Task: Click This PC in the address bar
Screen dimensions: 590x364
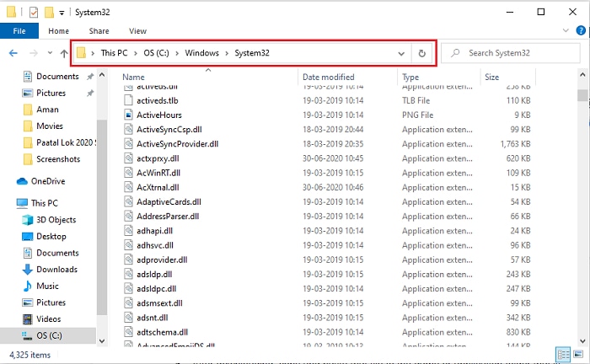Action: [x=114, y=53]
